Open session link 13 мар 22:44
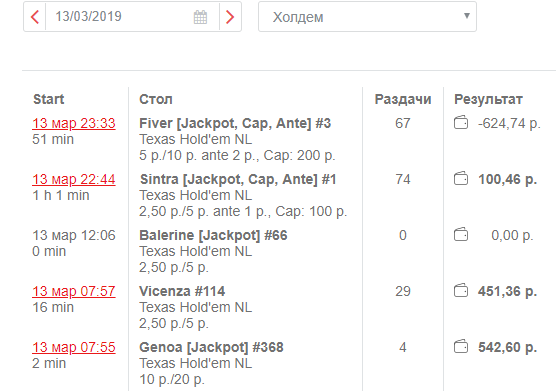Screen dimensions: 556x391 74,179
